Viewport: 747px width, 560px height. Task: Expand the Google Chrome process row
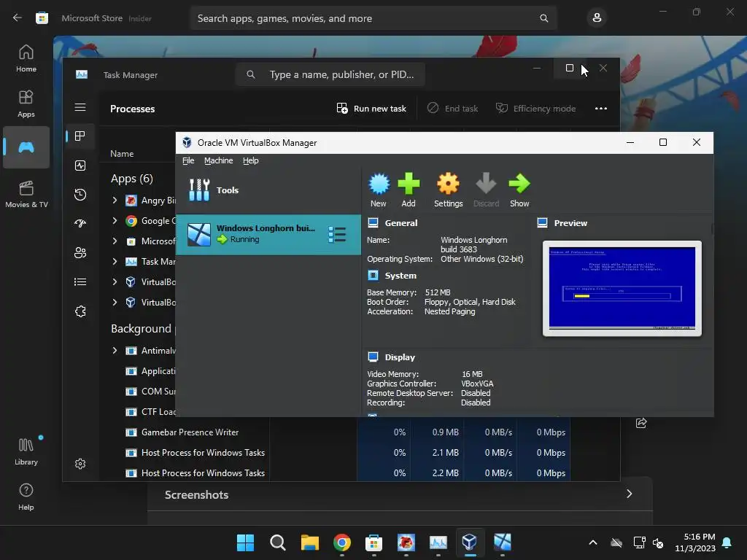point(115,220)
